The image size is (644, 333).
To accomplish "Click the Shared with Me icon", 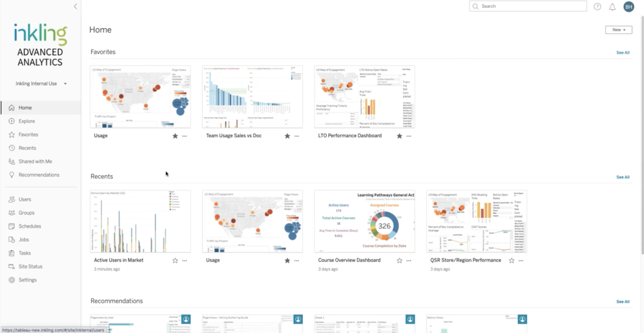I will click(x=12, y=161).
